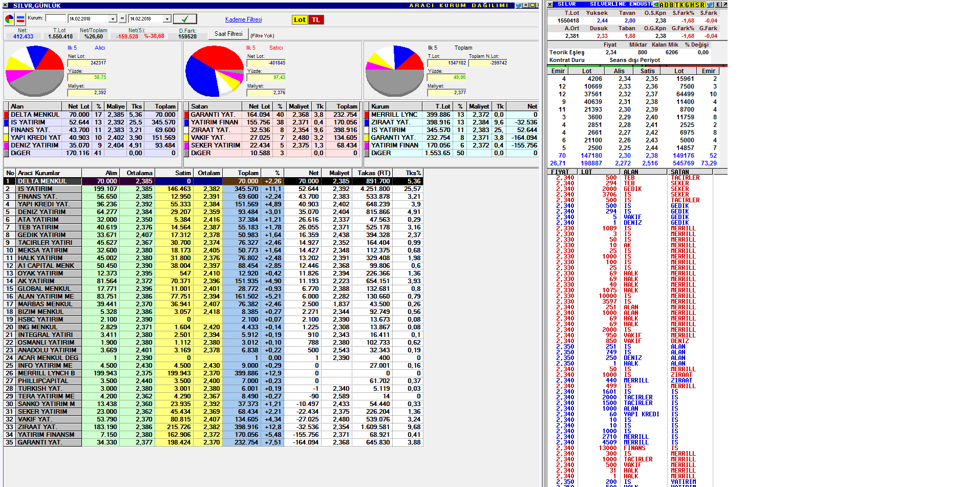This screenshot has width=980, height=487.
Task: Select row 35 GARANTI YAT.
Action: point(214,442)
